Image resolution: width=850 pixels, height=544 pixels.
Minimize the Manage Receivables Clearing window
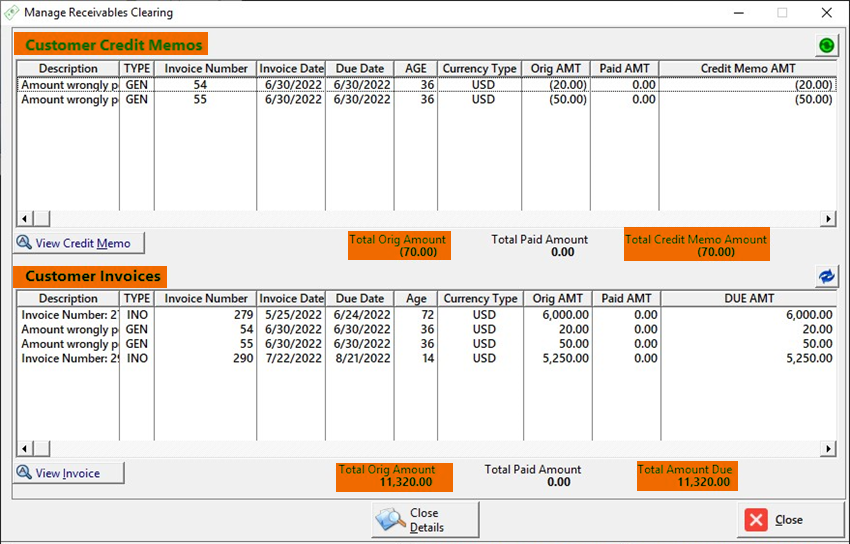tap(738, 12)
